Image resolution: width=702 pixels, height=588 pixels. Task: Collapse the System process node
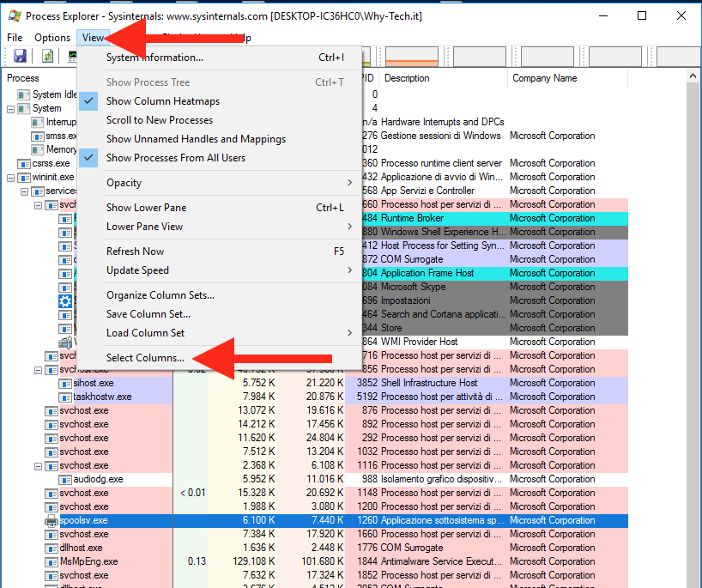click(x=11, y=109)
